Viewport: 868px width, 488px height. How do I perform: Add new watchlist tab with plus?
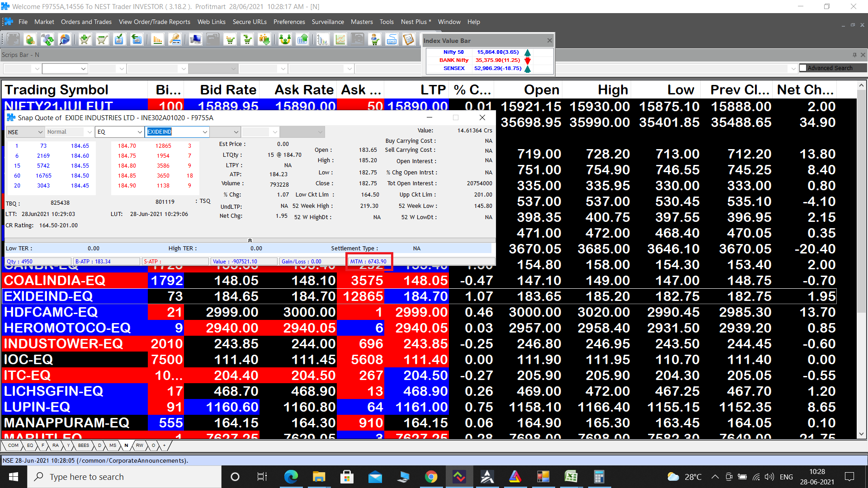[x=165, y=446]
